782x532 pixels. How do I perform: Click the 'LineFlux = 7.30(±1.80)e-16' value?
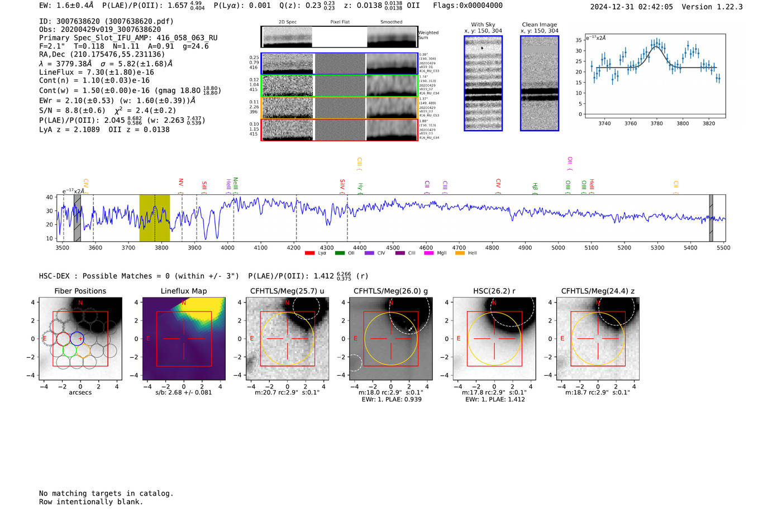[x=97, y=72]
